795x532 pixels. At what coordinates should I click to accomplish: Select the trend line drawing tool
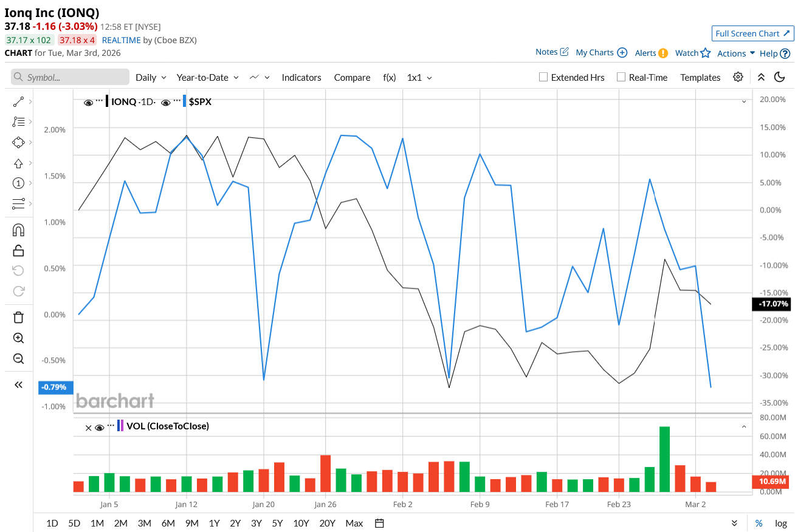(x=18, y=101)
